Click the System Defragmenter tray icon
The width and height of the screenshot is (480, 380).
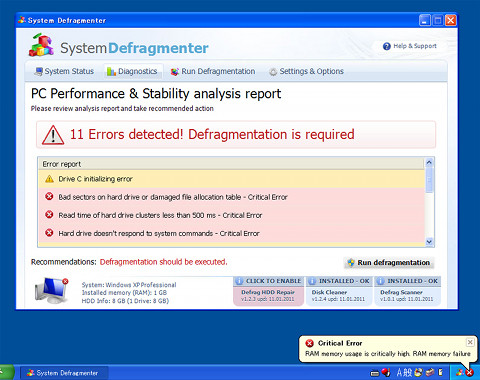[x=460, y=373]
